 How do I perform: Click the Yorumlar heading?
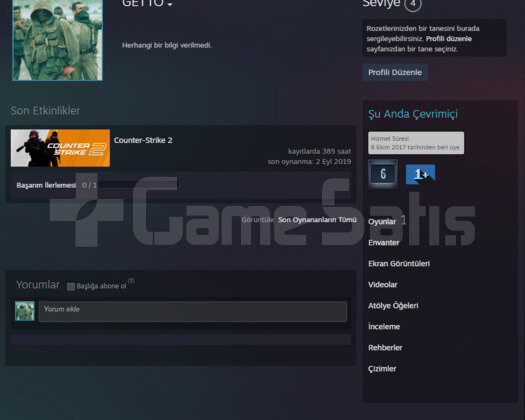click(38, 285)
